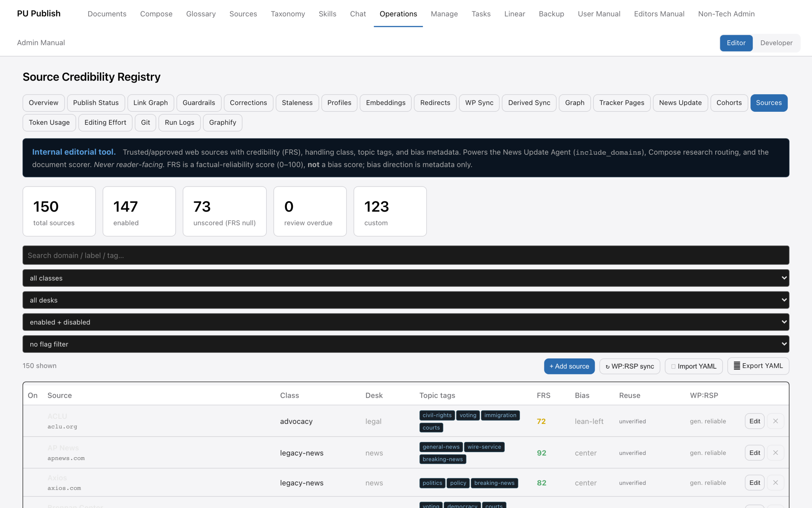Open the WP Sync tab
Image resolution: width=812 pixels, height=508 pixels.
479,103
